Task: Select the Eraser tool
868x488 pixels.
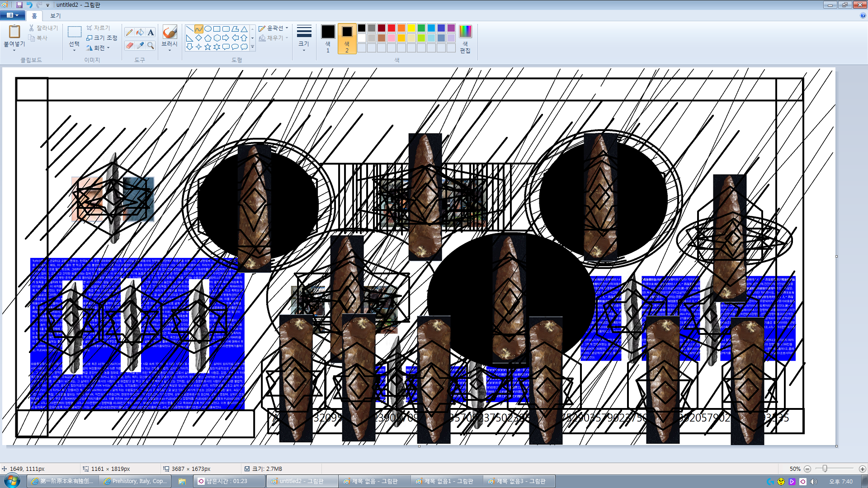Action: pyautogui.click(x=129, y=46)
